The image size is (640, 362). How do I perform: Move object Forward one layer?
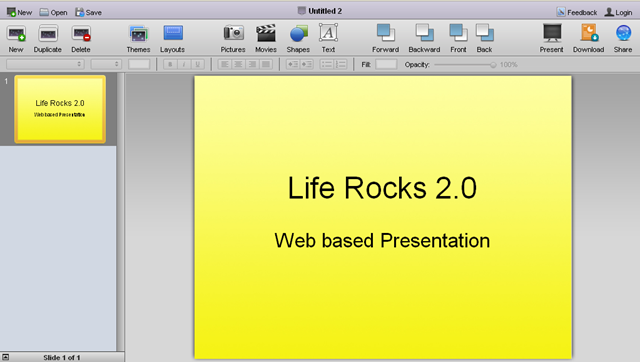(386, 39)
